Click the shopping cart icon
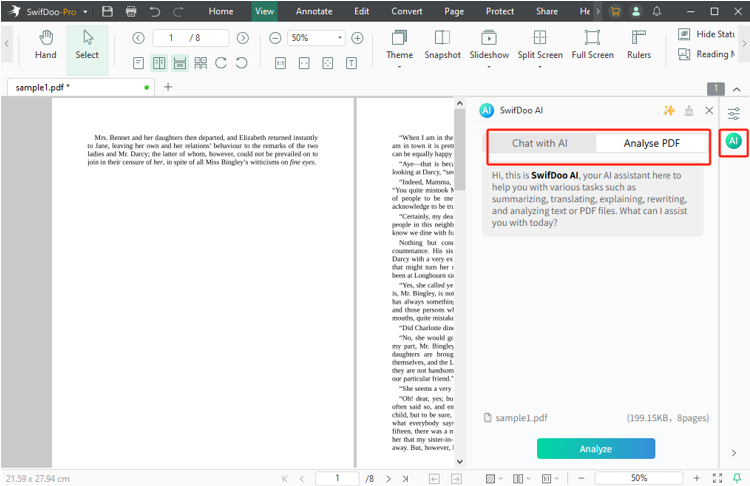This screenshot has width=750, height=486. [x=615, y=11]
